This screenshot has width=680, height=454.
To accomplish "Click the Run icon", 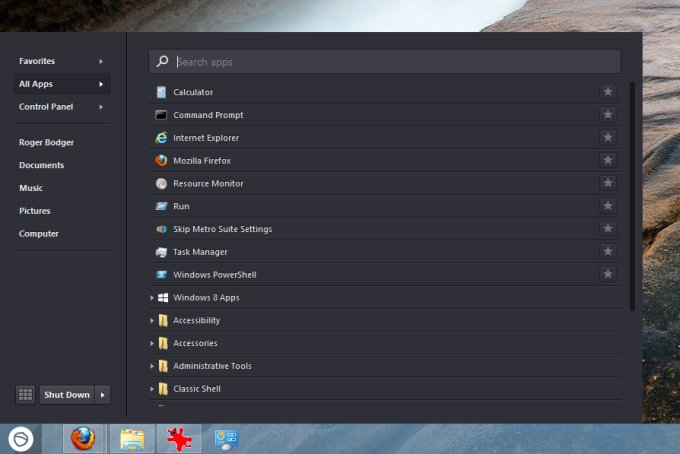I will tap(161, 206).
